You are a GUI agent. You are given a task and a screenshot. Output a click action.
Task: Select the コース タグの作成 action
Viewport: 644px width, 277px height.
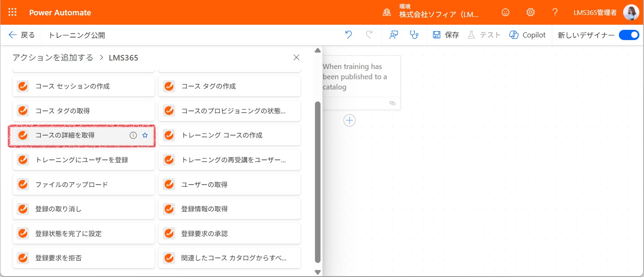click(229, 86)
